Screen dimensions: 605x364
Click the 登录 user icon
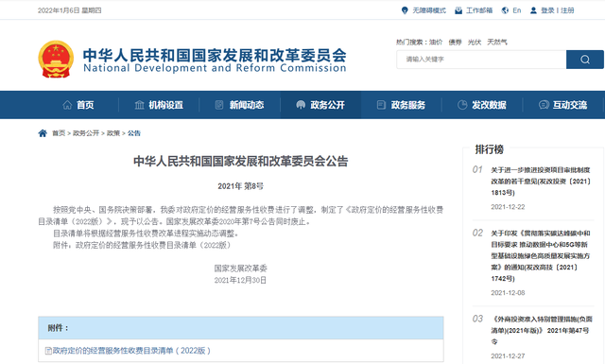[x=533, y=10]
